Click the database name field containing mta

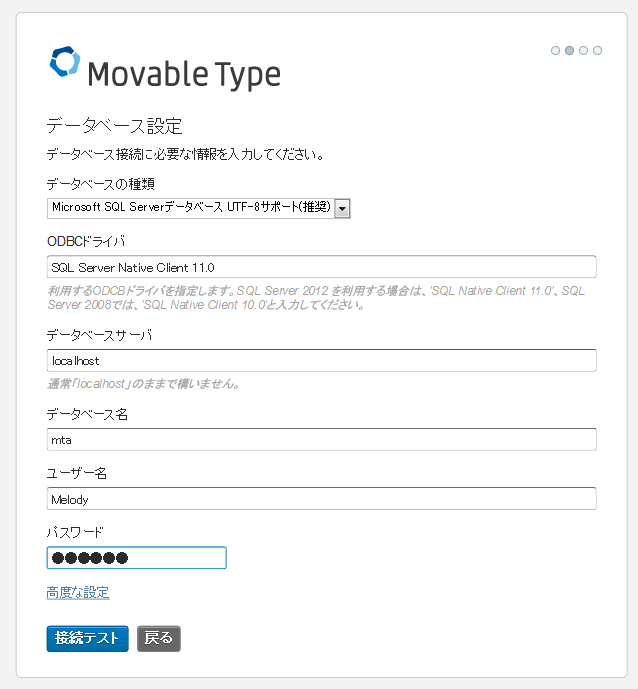pyautogui.click(x=322, y=439)
